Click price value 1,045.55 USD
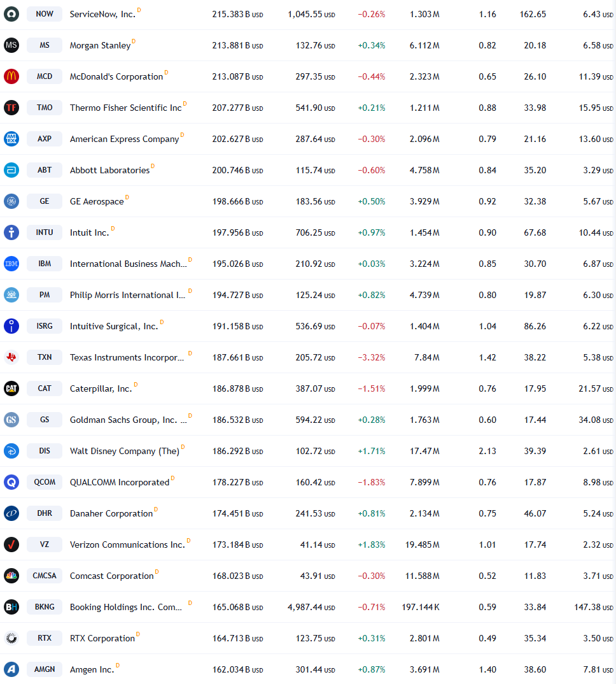 311,15
